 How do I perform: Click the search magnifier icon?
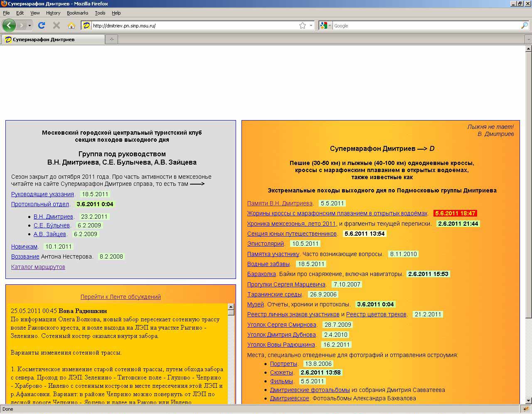point(524,25)
